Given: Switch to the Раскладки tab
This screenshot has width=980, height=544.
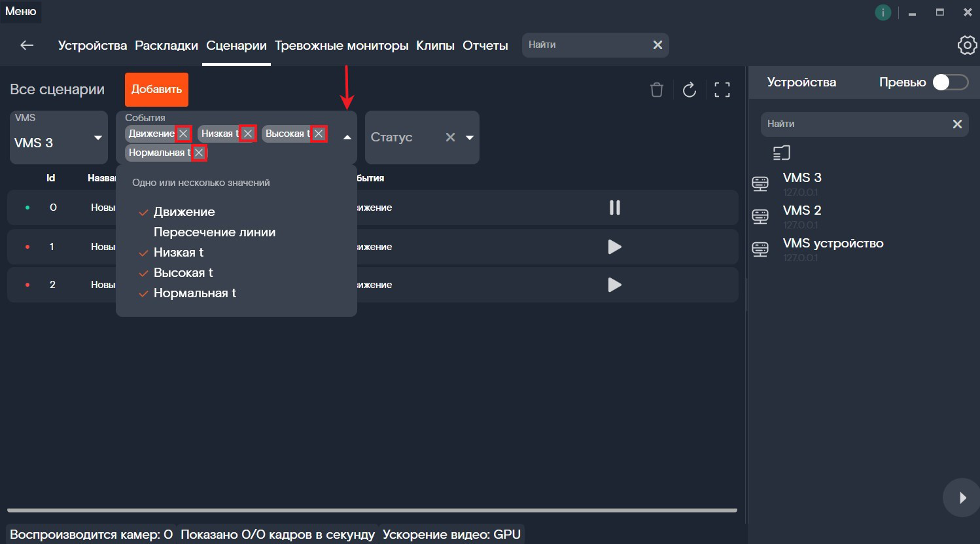Looking at the screenshot, I should click(166, 45).
